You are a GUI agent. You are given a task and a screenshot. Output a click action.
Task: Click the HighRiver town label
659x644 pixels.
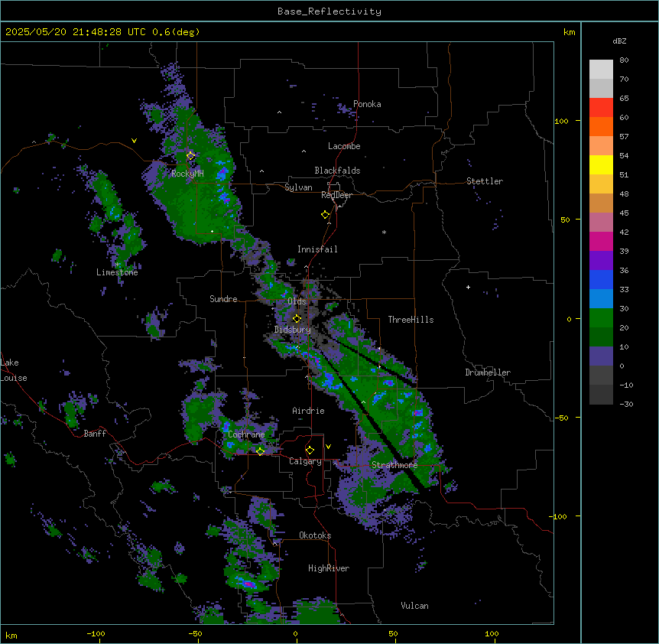click(x=329, y=568)
